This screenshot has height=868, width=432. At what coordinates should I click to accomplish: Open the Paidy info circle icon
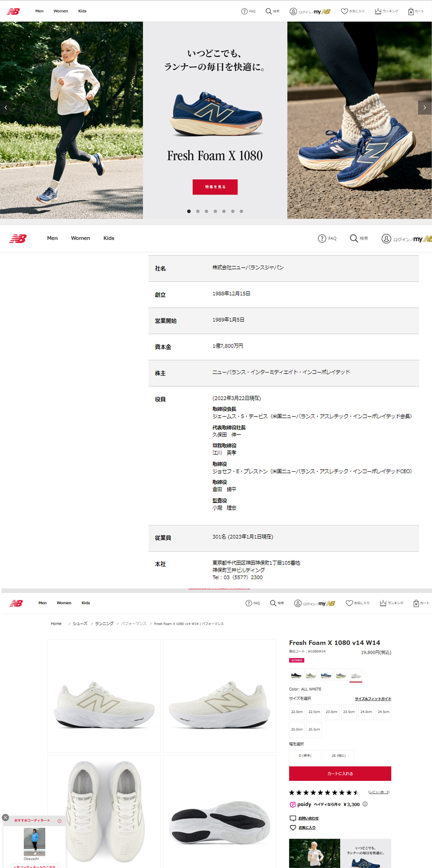pos(365,804)
